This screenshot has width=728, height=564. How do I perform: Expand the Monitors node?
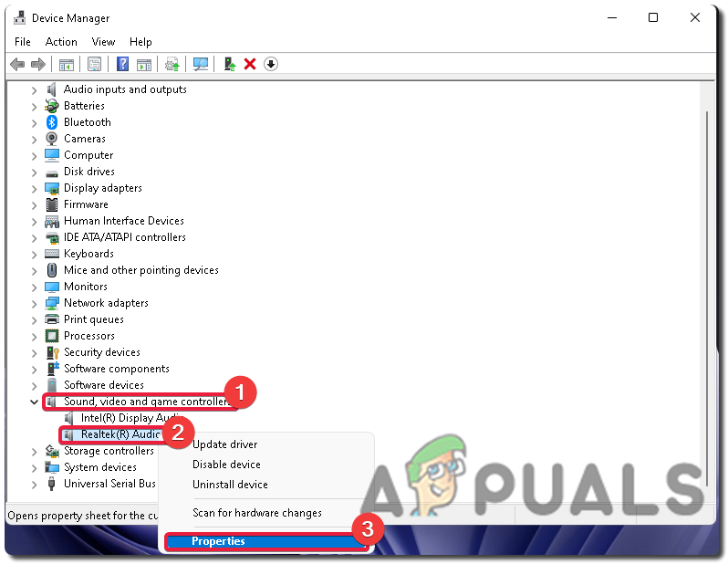34,287
